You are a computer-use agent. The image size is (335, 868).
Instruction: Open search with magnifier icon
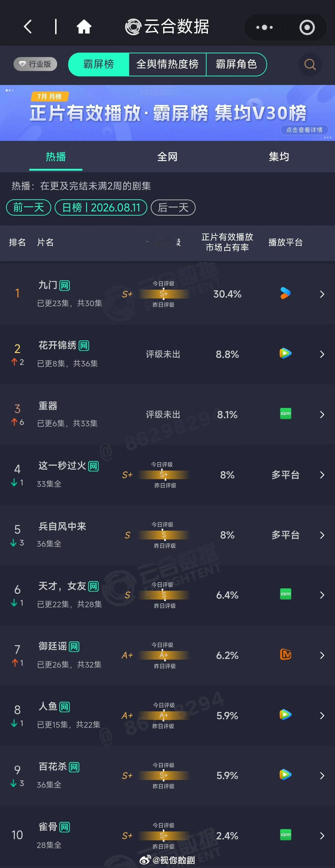pos(310,64)
